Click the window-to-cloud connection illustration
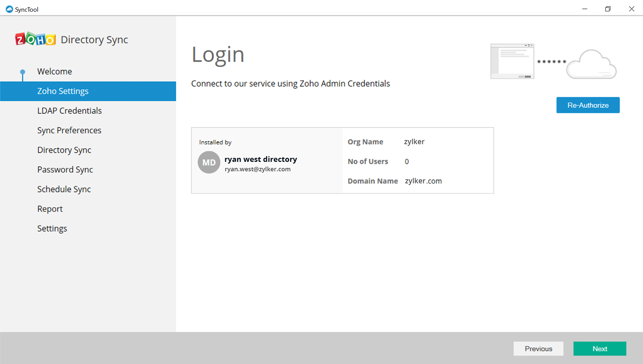This screenshot has width=643, height=364. point(553,61)
